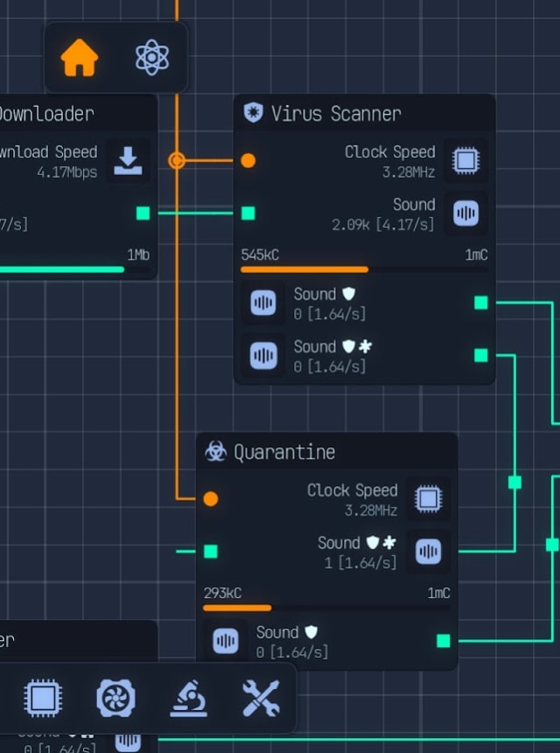Viewport: 560px width, 753px height.
Task: Select the Quarantine orange clock input port
Action: click(211, 499)
